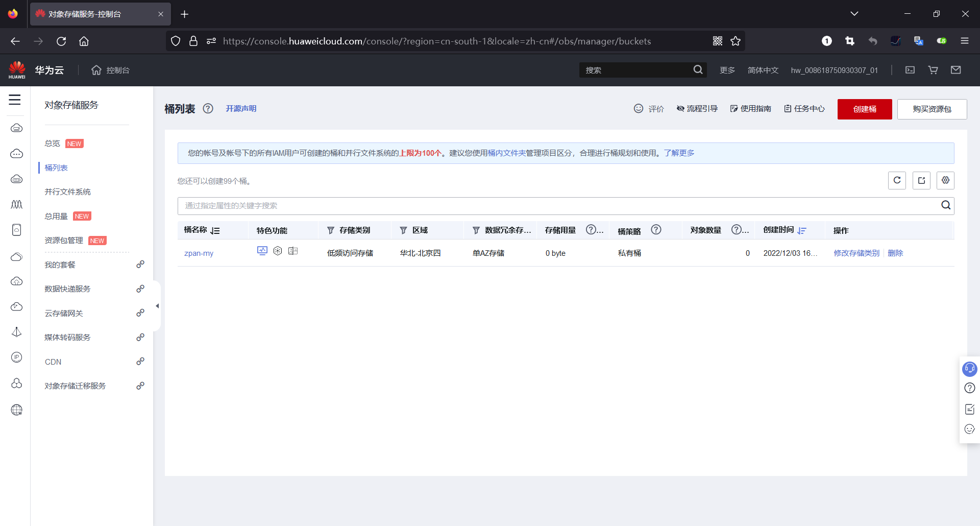This screenshot has width=980, height=526.
Task: Click the browser address bar URL
Action: tap(437, 41)
